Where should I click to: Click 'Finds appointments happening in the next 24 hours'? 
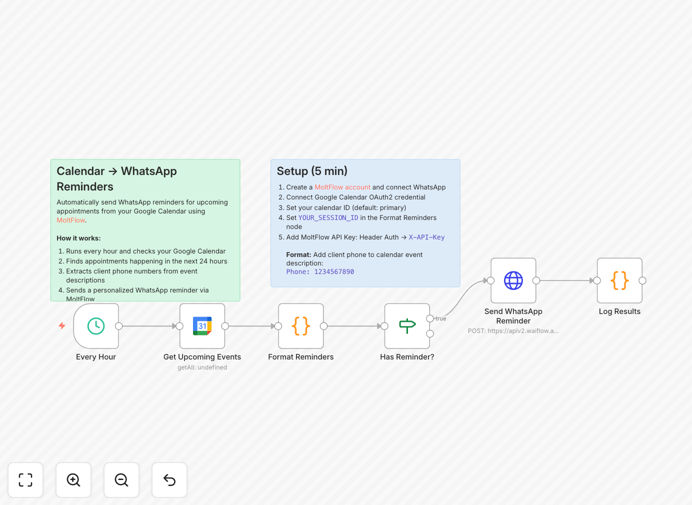[147, 261]
